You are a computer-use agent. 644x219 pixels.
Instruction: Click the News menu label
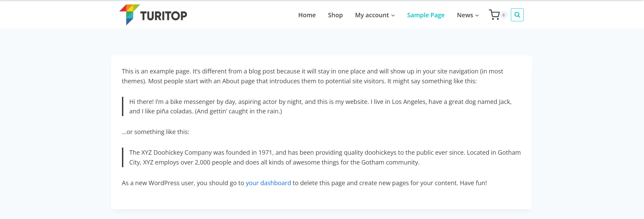tap(465, 15)
